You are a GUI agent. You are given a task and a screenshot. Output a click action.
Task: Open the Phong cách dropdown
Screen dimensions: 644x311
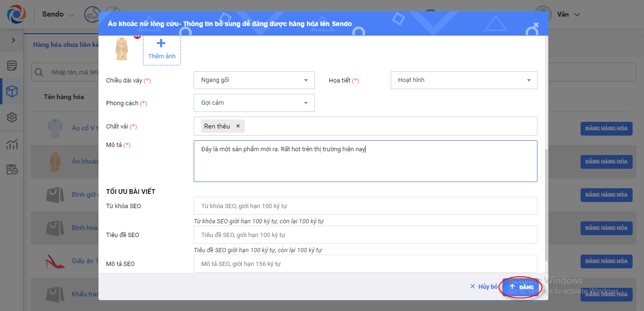tap(254, 103)
